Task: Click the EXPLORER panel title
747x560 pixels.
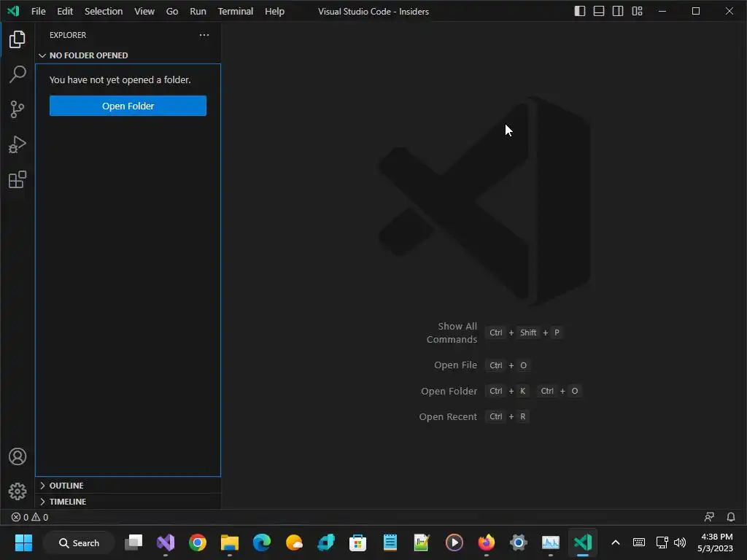Action: tap(68, 35)
